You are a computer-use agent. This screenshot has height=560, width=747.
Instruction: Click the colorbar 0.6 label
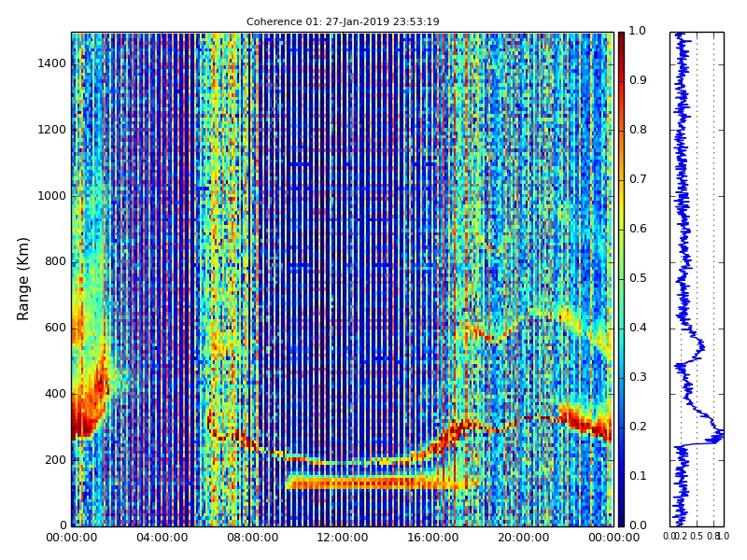(638, 229)
